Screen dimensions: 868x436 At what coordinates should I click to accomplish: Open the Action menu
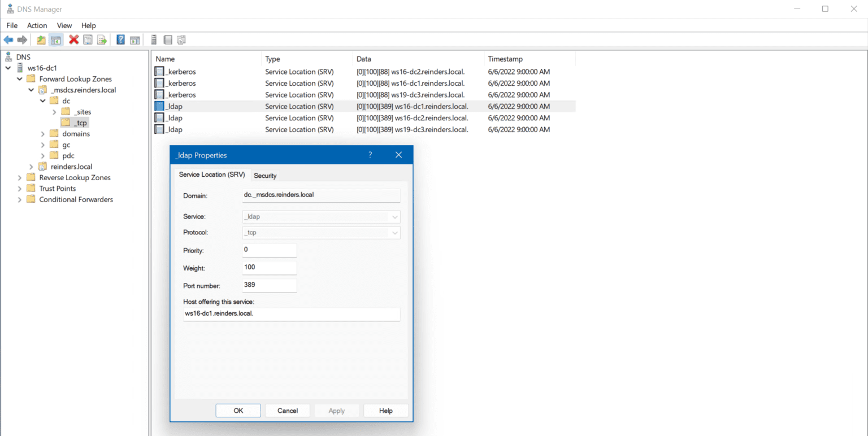click(37, 25)
